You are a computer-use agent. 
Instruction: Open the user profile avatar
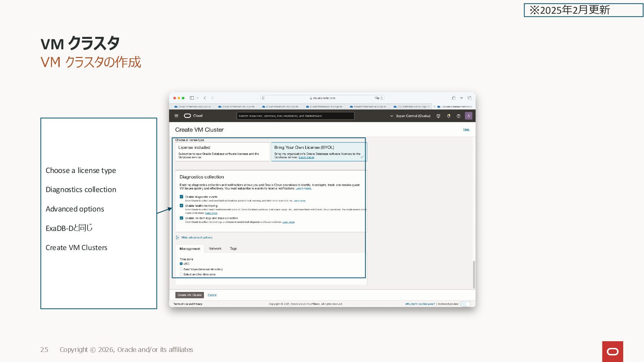click(x=469, y=116)
